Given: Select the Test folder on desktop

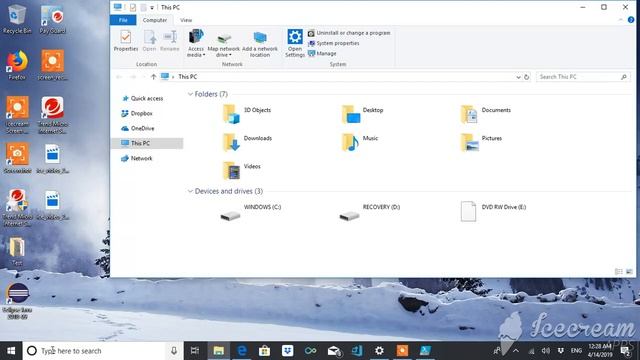Looking at the screenshot, I should (17, 251).
